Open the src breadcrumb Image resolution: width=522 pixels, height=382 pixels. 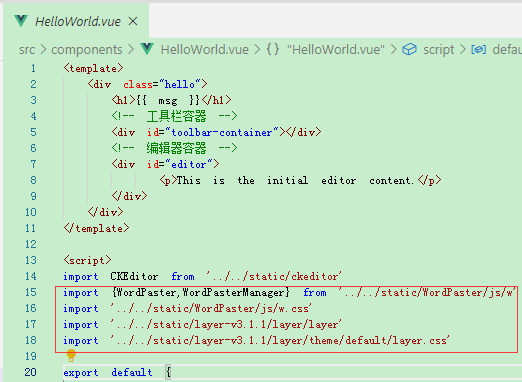27,50
